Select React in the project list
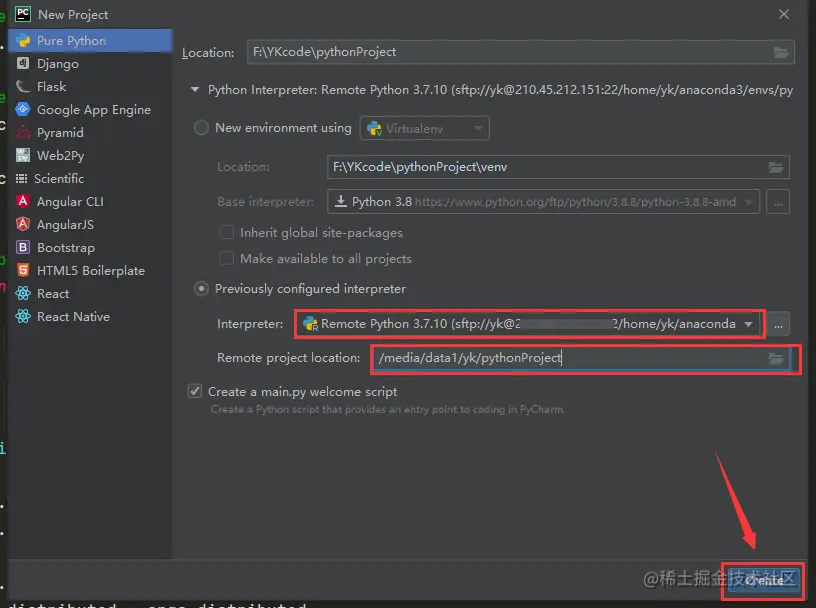 [x=90, y=294]
